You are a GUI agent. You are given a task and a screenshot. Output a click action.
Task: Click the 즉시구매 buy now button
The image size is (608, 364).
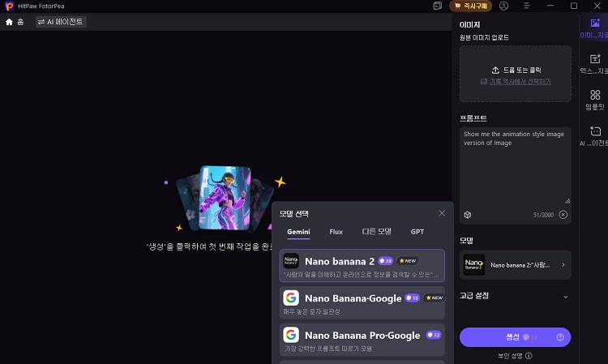click(471, 6)
